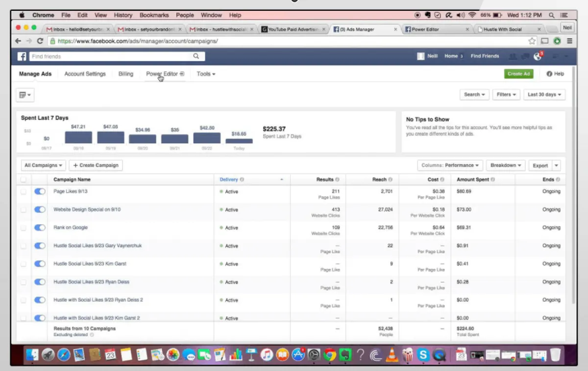Bookmark page with the star icon
This screenshot has height=371, width=588.
(532, 41)
